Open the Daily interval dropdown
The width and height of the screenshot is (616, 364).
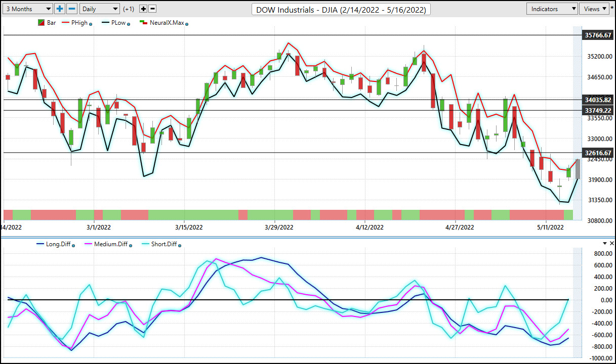click(100, 9)
